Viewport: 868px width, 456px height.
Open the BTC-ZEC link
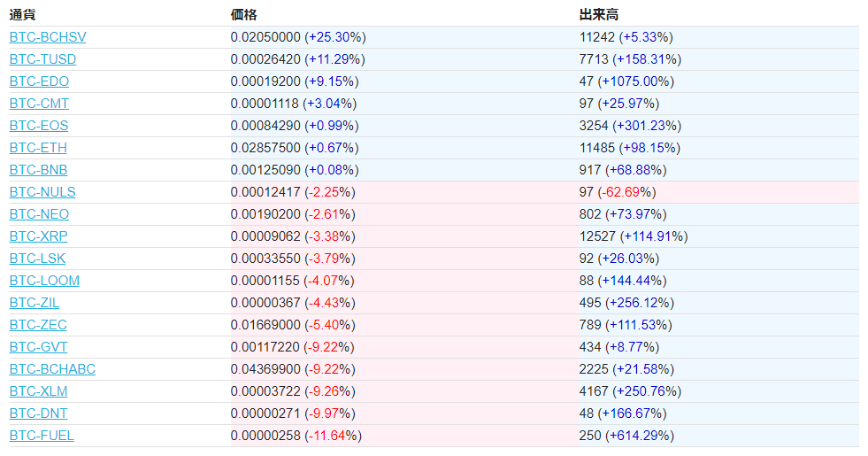[38, 325]
